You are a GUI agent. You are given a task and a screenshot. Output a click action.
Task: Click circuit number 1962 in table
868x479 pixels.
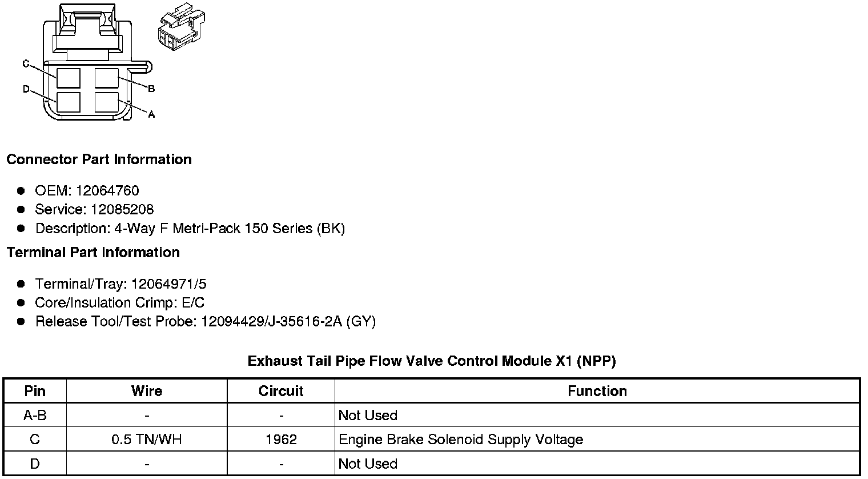281,440
